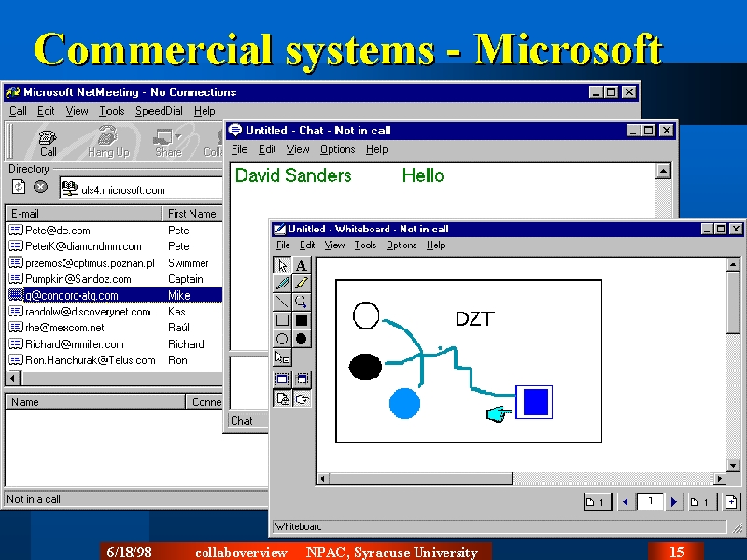Go to next whiteboard page arrow
This screenshot has height=560, width=747.
[674, 502]
